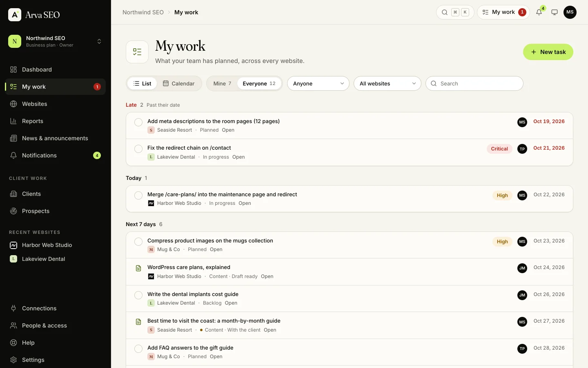Click the Critical priority badge

coord(499,149)
